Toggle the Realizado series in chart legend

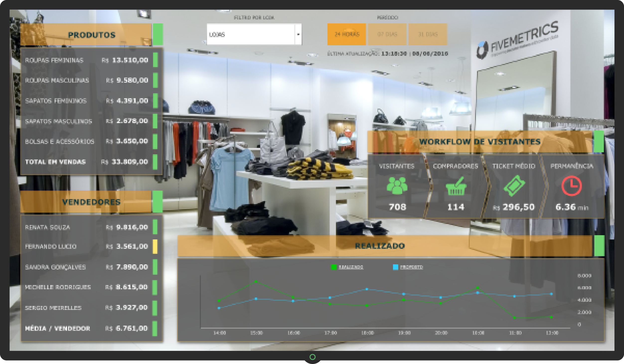[x=347, y=267]
